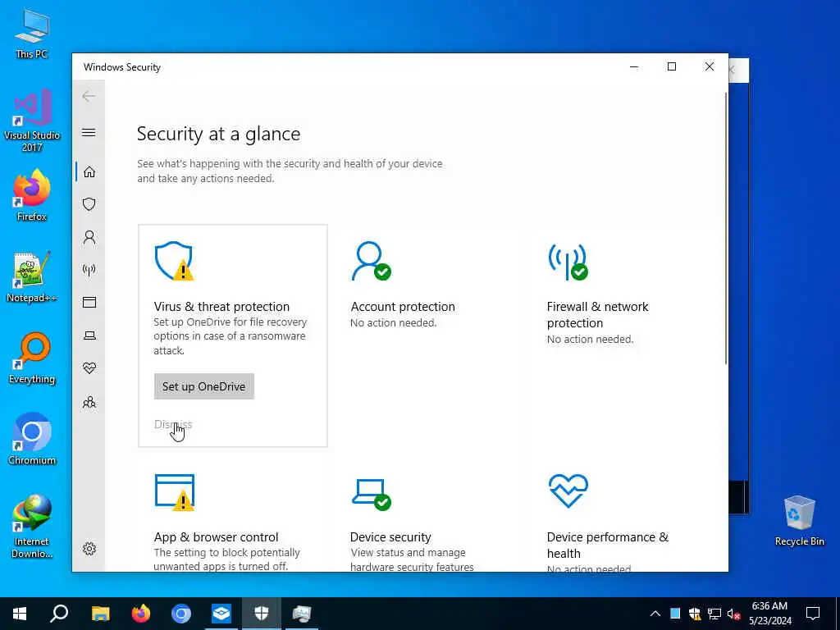Select the Recycle Bin desktop icon
Image resolution: width=840 pixels, height=630 pixels.
[x=799, y=521]
